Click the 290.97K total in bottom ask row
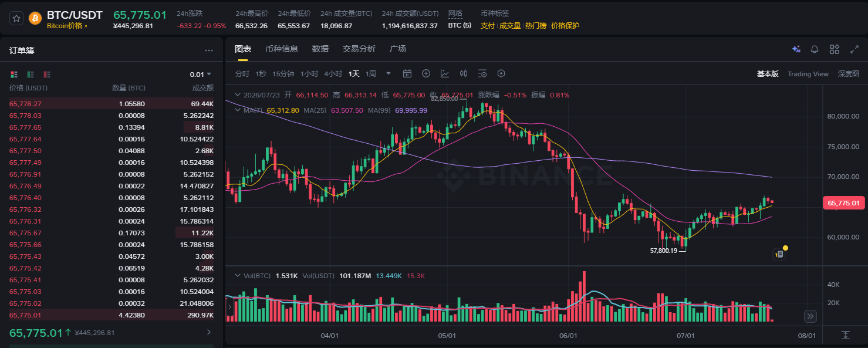868x348 pixels. tap(201, 315)
